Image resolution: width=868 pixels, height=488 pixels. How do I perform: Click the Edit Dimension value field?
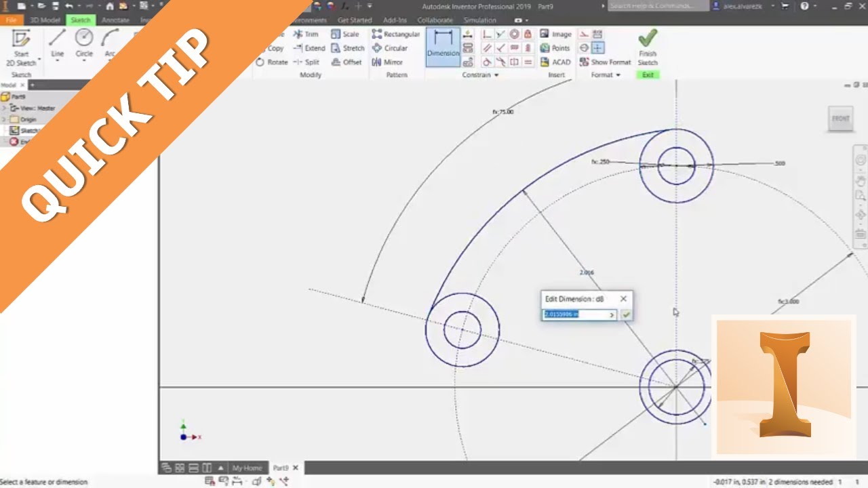[x=575, y=314]
